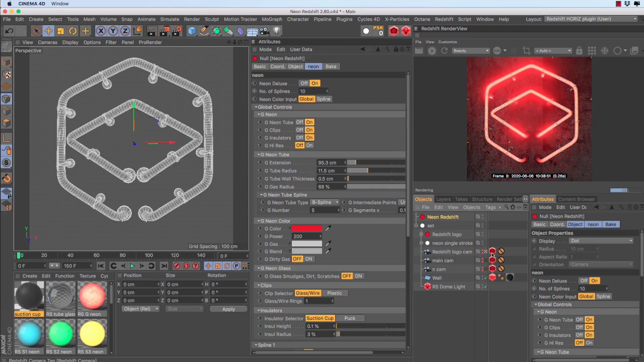Image resolution: width=644 pixels, height=362 pixels.
Task: Click the coordinate system icon
Action: coord(137,31)
